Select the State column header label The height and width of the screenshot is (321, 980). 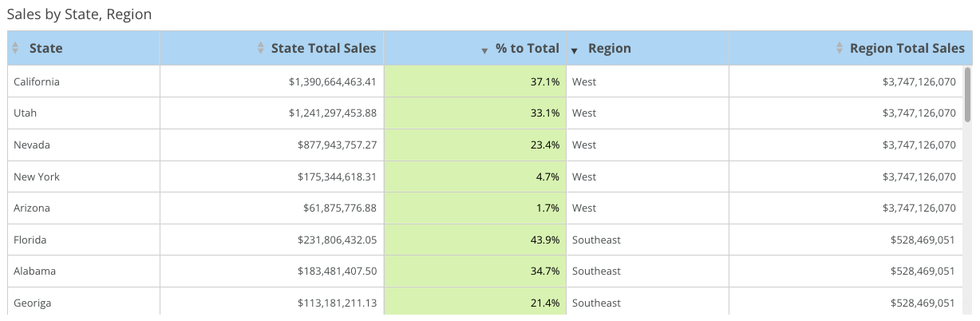pos(45,49)
